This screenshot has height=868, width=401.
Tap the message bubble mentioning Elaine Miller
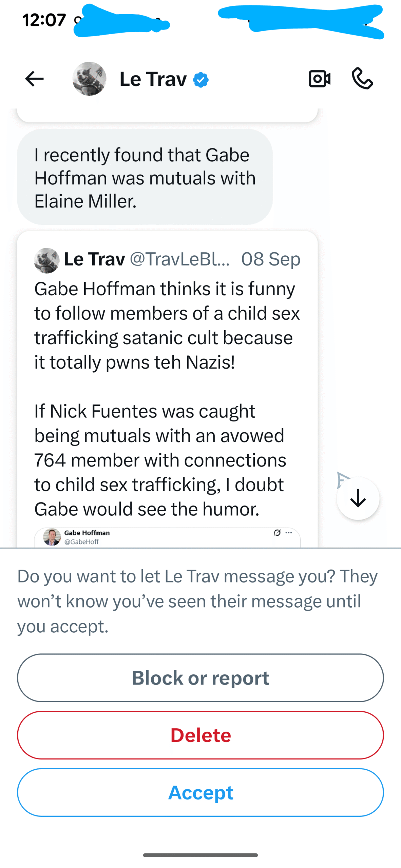[145, 177]
